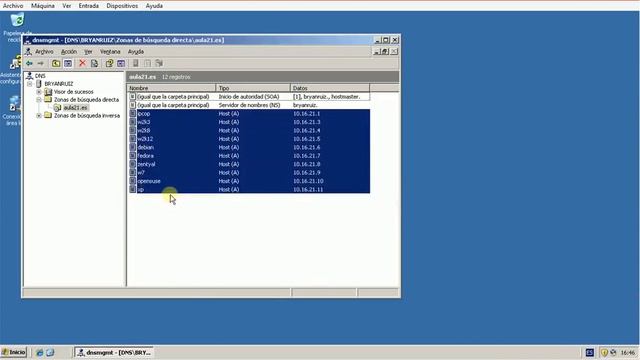Click the greyed server icon in toolbar
The height and width of the screenshot is (360, 640).
[x=136, y=63]
